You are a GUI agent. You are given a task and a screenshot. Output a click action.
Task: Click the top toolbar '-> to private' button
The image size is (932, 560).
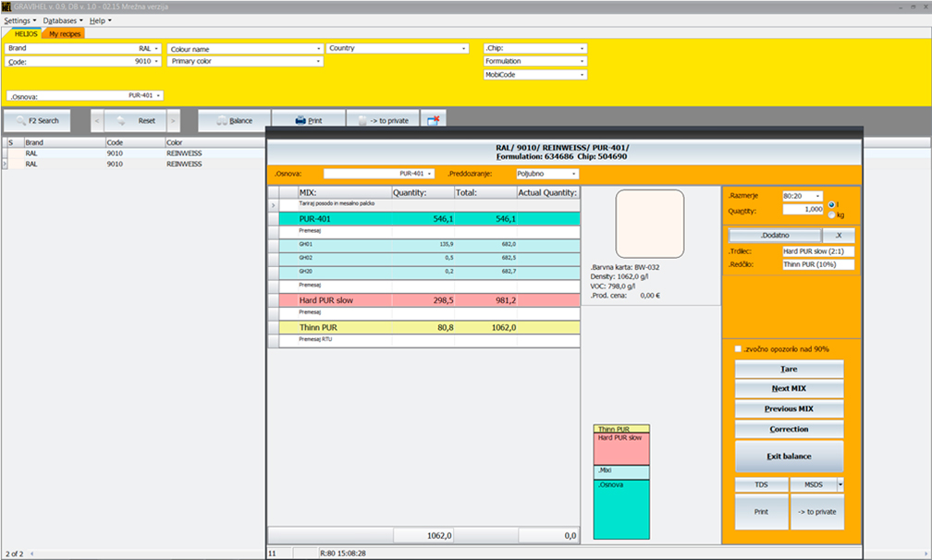pos(383,120)
